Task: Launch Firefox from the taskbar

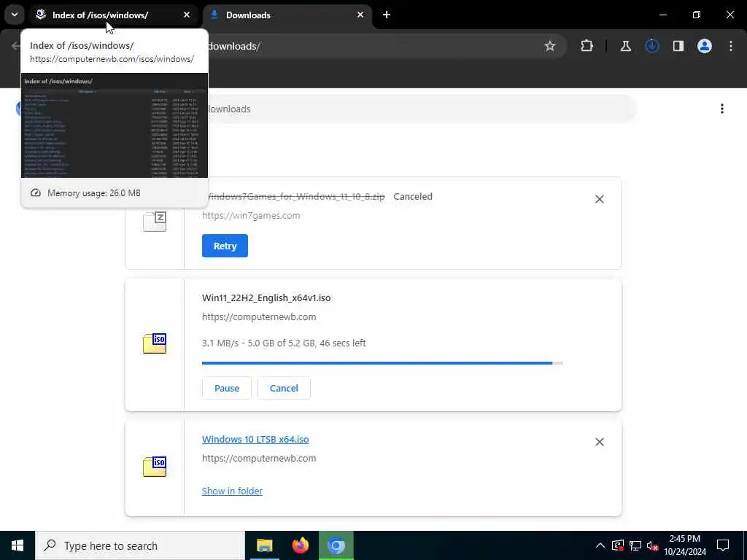Action: click(300, 545)
